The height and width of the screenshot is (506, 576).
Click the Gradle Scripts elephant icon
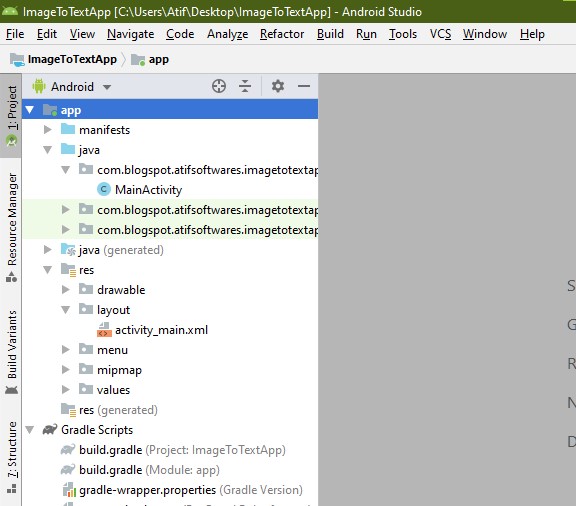coord(50,430)
